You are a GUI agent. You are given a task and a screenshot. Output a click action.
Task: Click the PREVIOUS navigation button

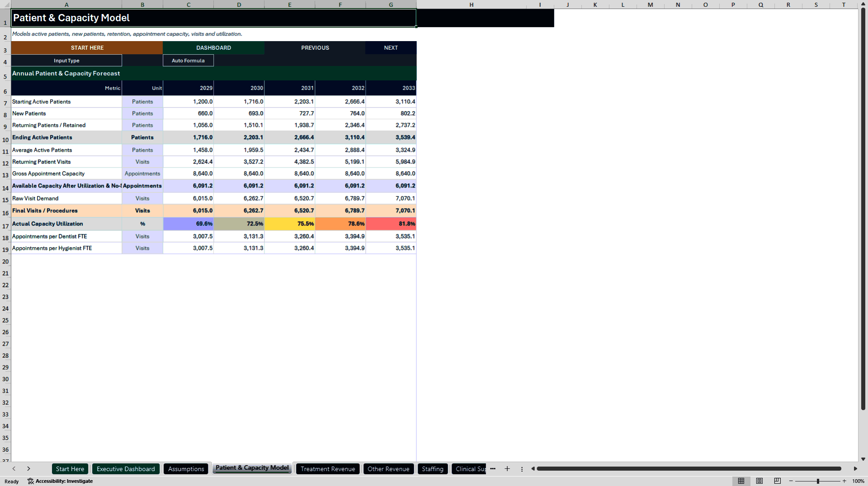tap(315, 47)
